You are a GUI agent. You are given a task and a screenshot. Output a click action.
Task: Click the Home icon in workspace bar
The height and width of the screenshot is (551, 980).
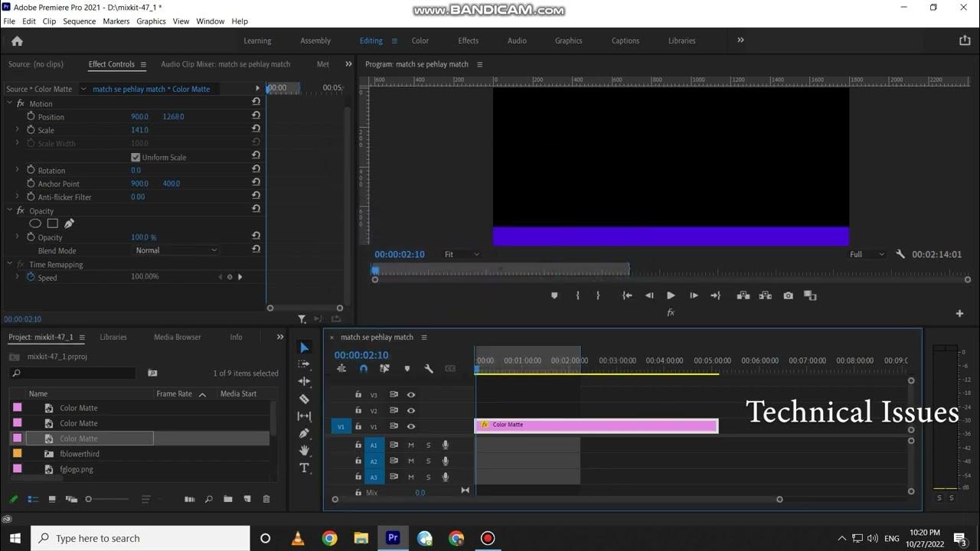tap(17, 41)
